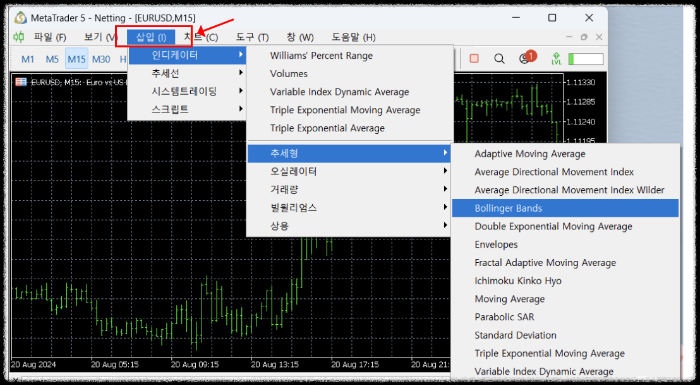Click price label 1.11330 on axis
Viewport: 700px width, 385px height.
(x=580, y=83)
